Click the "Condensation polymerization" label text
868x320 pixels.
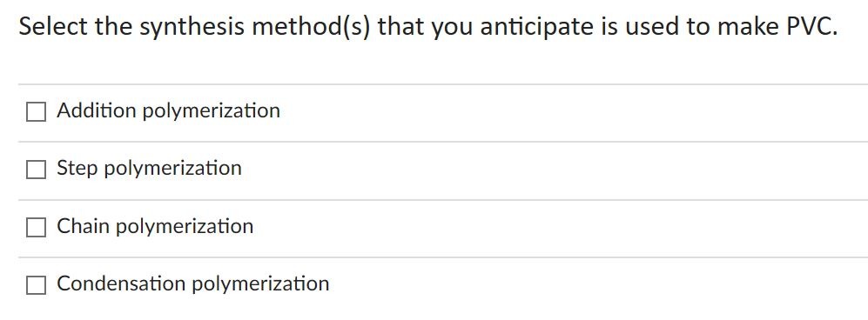tap(192, 284)
